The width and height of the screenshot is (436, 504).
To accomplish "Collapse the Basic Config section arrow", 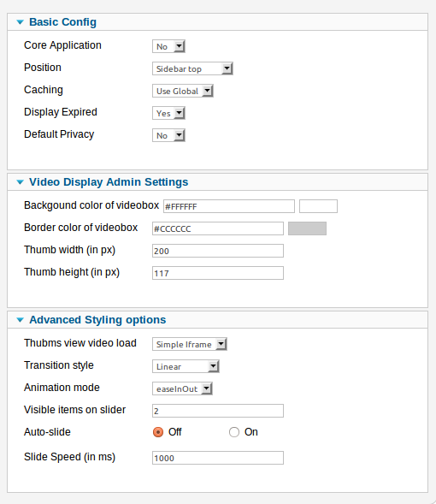I will (x=20, y=22).
